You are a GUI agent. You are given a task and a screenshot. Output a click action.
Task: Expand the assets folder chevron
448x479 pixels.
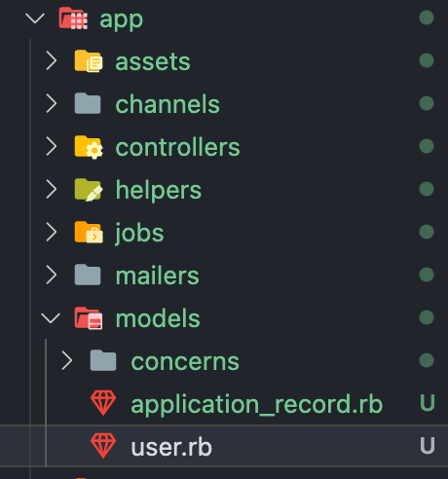[51, 60]
